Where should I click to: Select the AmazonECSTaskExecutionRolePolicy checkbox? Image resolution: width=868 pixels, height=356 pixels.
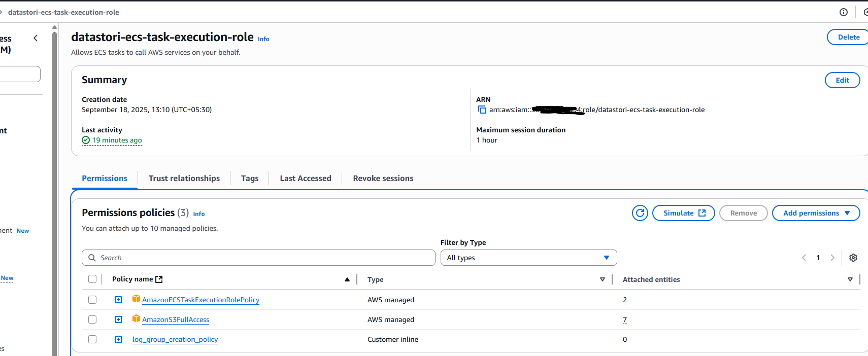click(x=92, y=300)
